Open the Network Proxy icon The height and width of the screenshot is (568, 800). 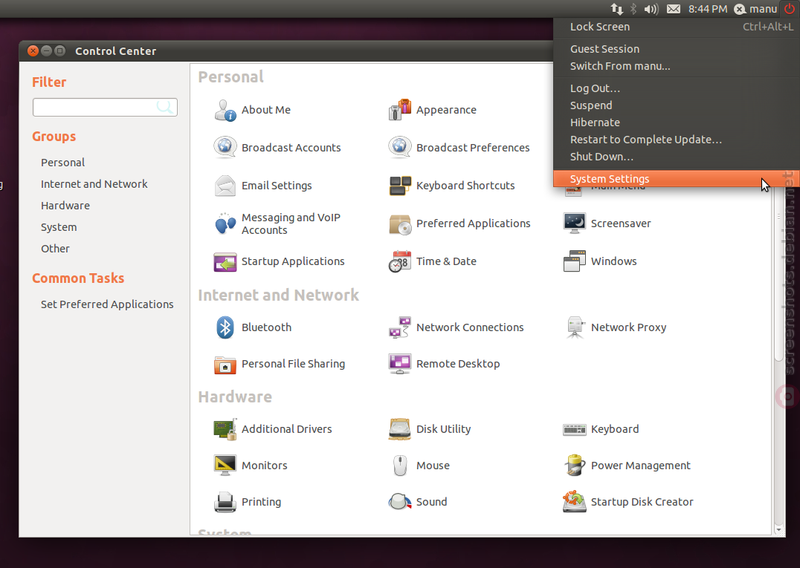point(574,328)
